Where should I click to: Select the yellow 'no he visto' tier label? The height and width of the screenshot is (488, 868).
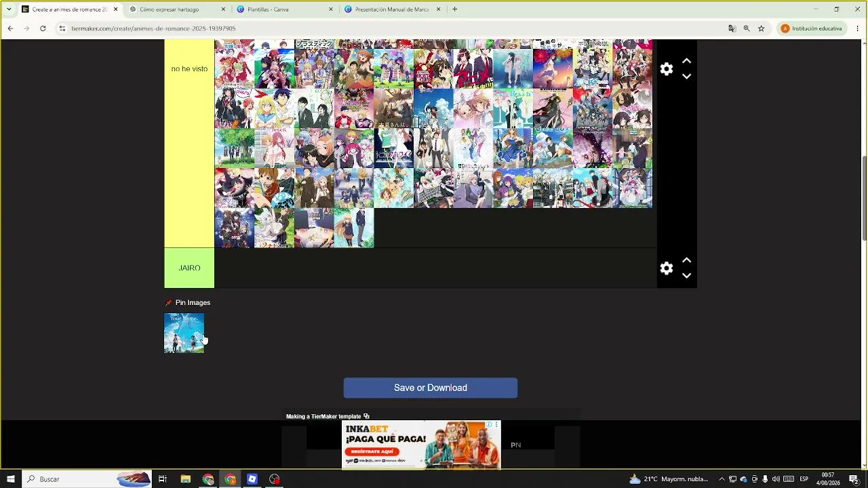coord(189,144)
